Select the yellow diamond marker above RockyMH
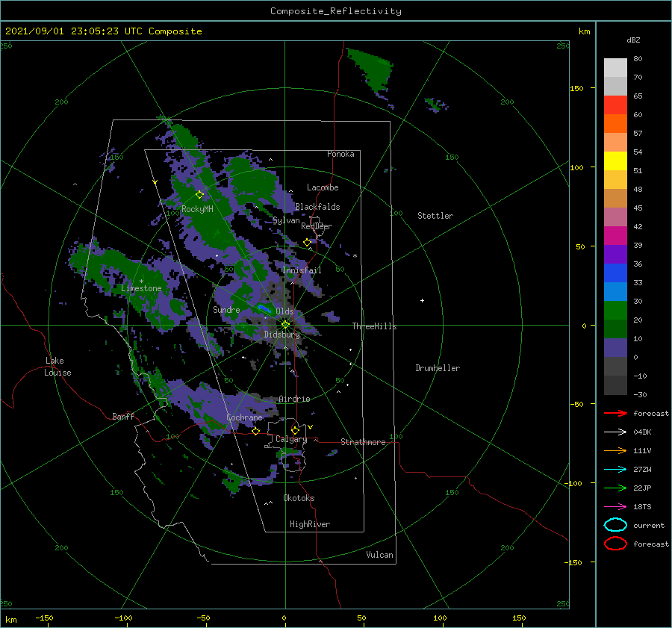This screenshot has height=628, width=672. click(199, 195)
